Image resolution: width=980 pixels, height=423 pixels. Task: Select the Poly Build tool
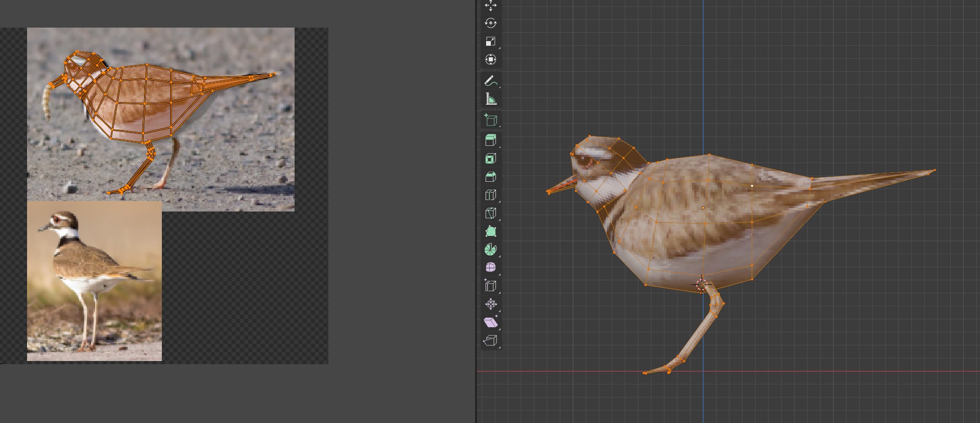pos(490,231)
